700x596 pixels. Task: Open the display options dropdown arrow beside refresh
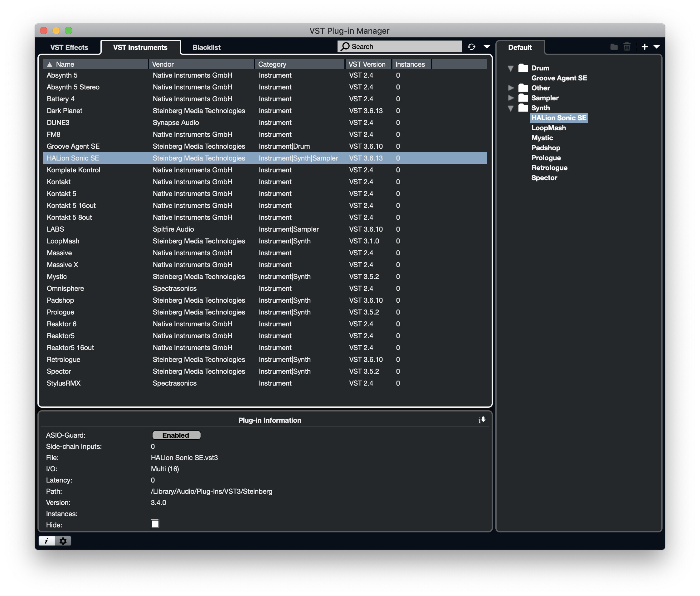pos(487,46)
